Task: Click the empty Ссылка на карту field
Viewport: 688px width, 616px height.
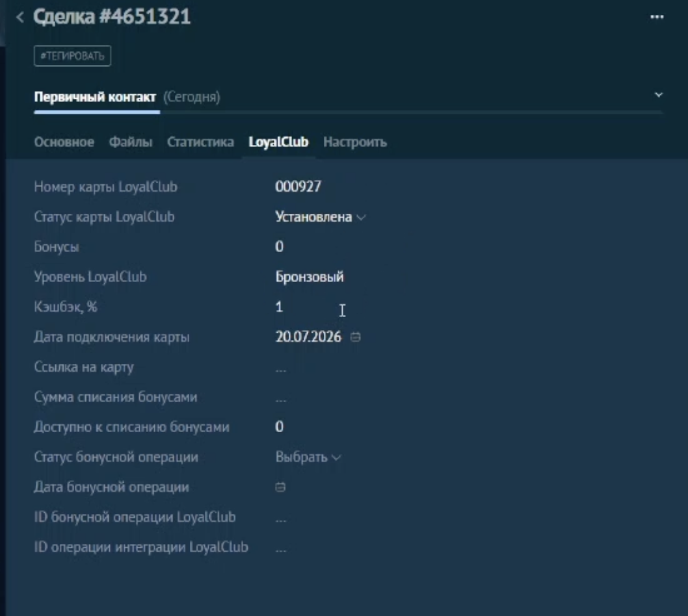Action: click(x=281, y=369)
